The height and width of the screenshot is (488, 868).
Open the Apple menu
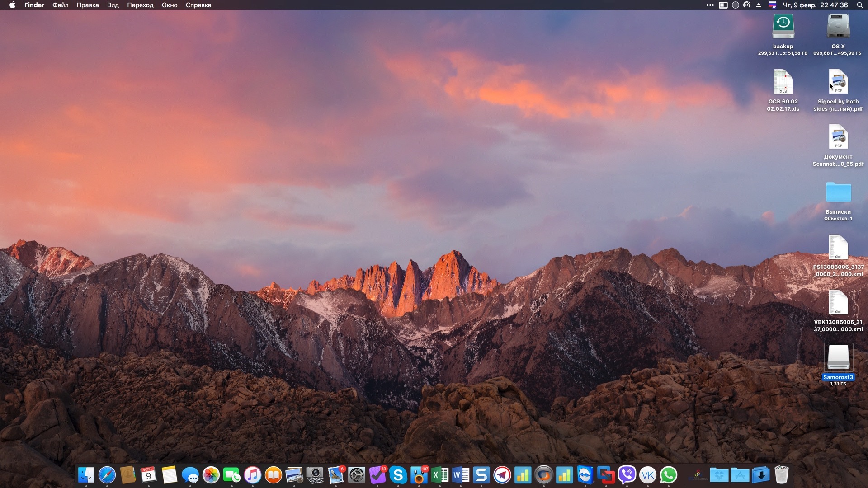click(12, 5)
